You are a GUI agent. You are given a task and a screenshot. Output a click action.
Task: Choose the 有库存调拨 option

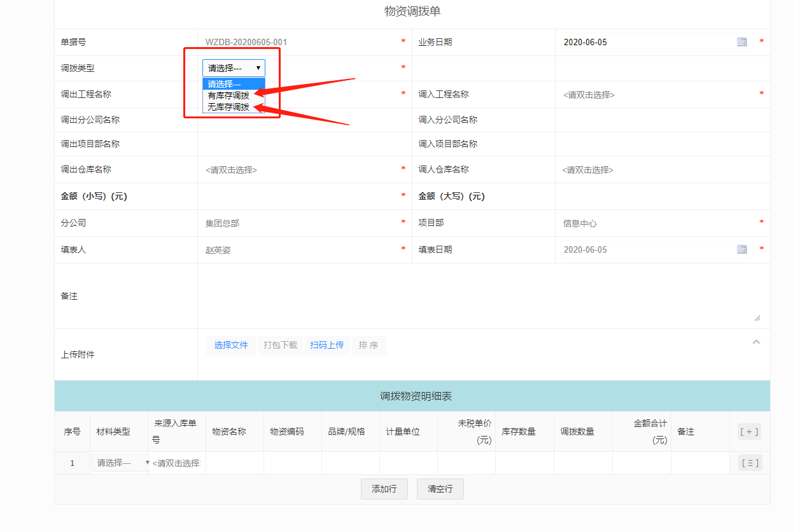tap(234, 95)
